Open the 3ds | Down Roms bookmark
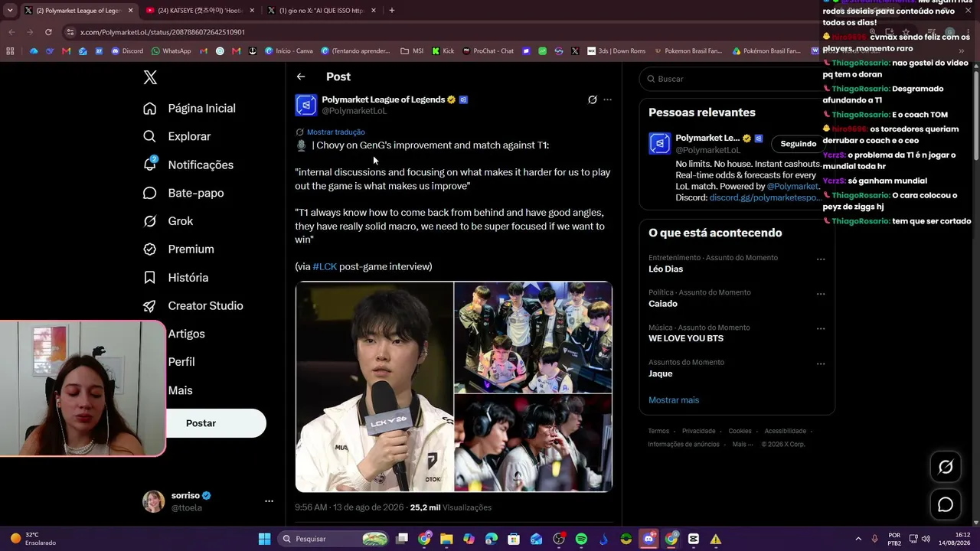 tap(616, 51)
